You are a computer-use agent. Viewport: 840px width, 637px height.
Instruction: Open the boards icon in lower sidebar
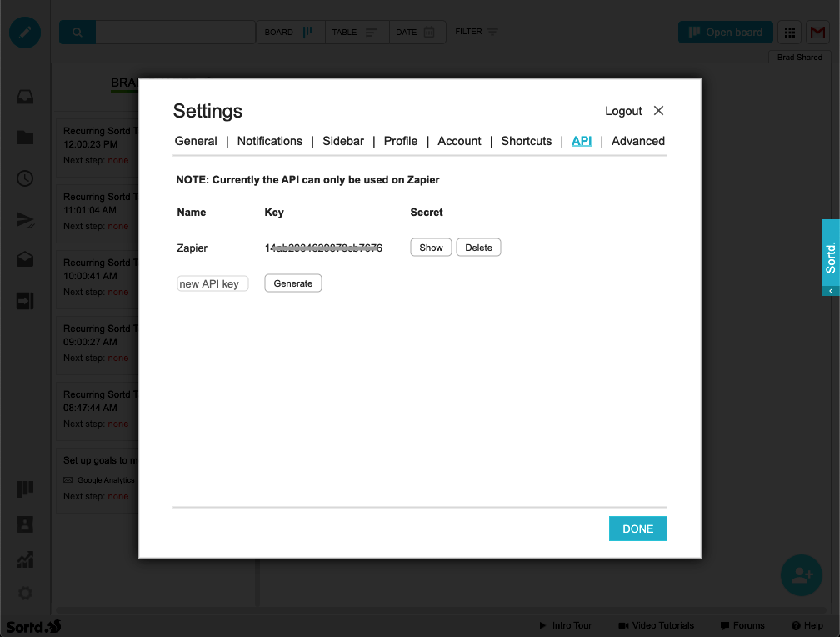[25, 489]
